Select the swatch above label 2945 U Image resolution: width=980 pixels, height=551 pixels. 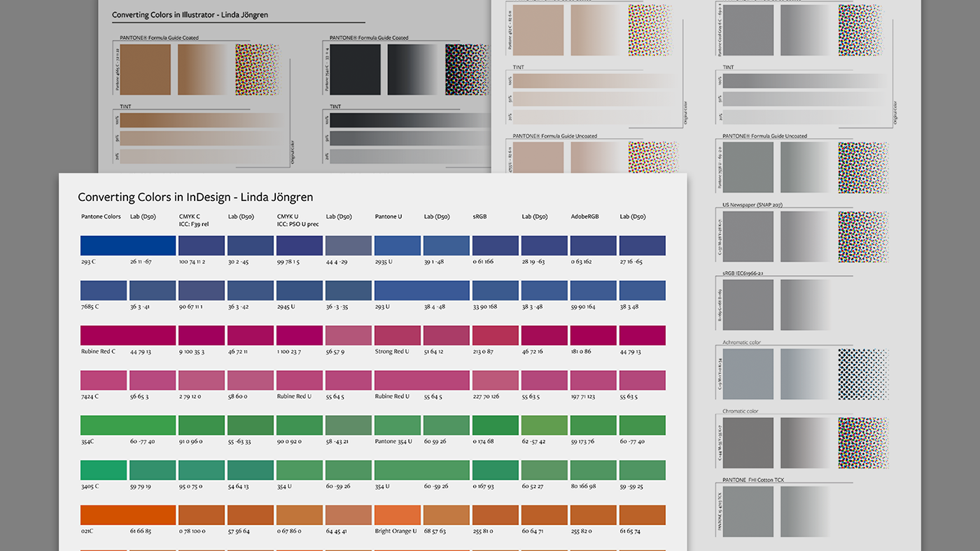click(x=300, y=291)
